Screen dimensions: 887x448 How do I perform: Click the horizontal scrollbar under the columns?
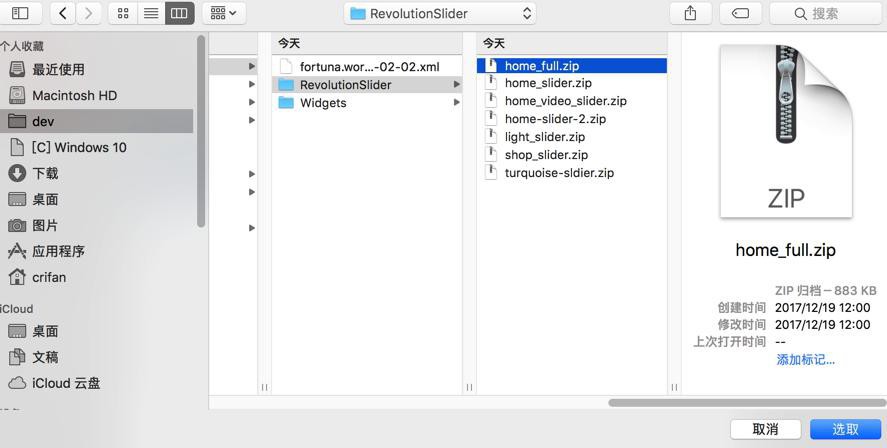(x=747, y=403)
